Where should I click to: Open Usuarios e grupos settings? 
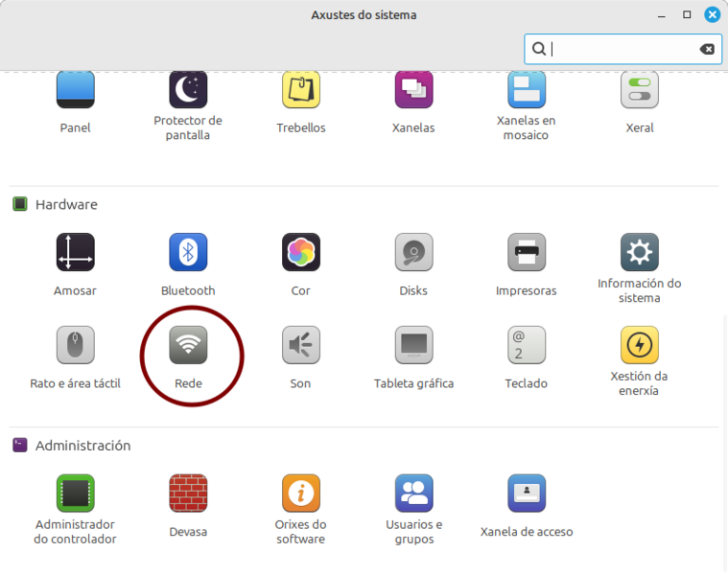tap(413, 510)
